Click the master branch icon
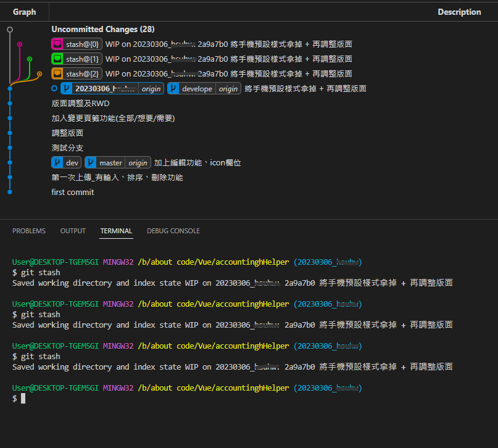 pos(91,162)
